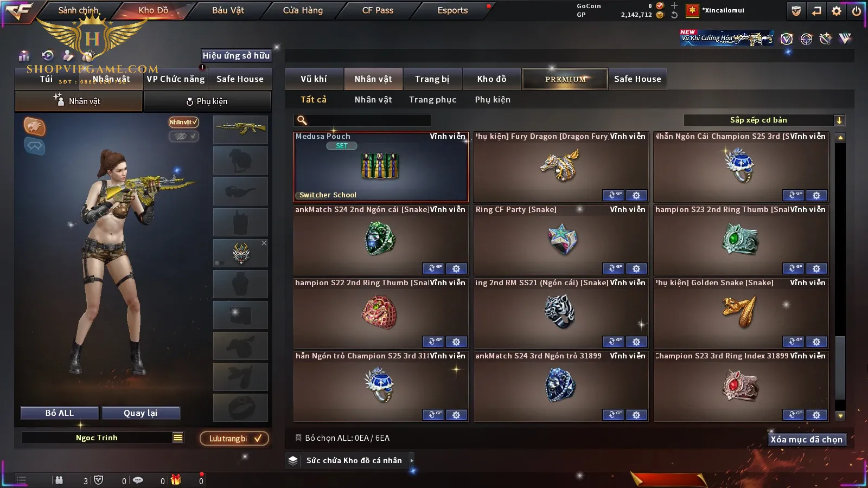Click the Bỏ ALL button
Screen dimensions: 868x488
60,413
